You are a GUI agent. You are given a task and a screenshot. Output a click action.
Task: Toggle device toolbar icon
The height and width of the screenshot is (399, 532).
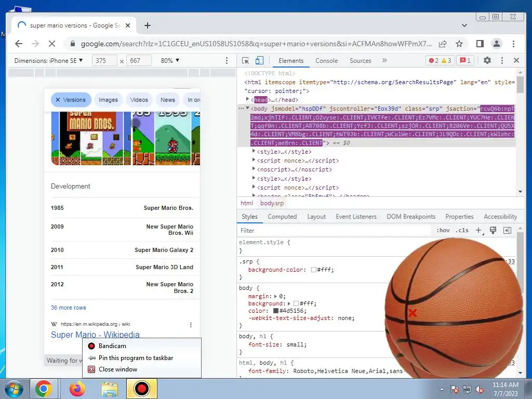[259, 60]
